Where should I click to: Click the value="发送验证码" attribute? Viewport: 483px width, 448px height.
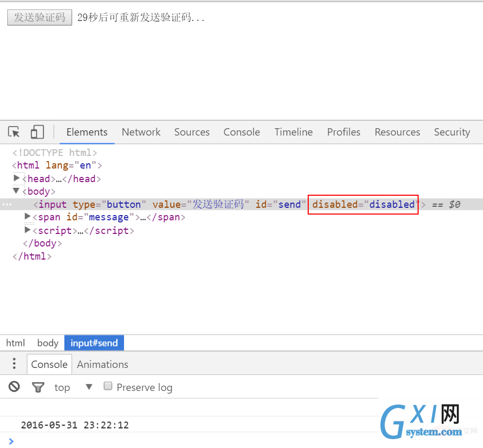[201, 204]
